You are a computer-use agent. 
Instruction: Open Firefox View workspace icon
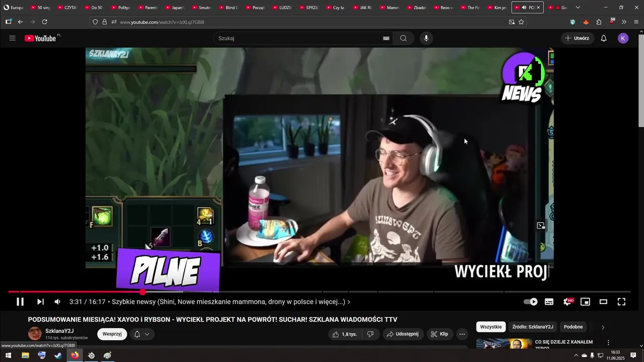[8, 22]
